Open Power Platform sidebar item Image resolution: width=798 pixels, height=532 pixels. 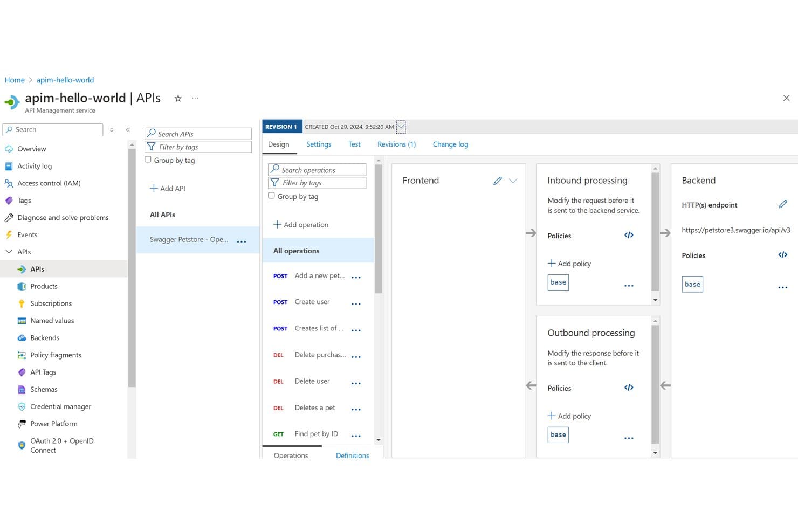coord(53,424)
